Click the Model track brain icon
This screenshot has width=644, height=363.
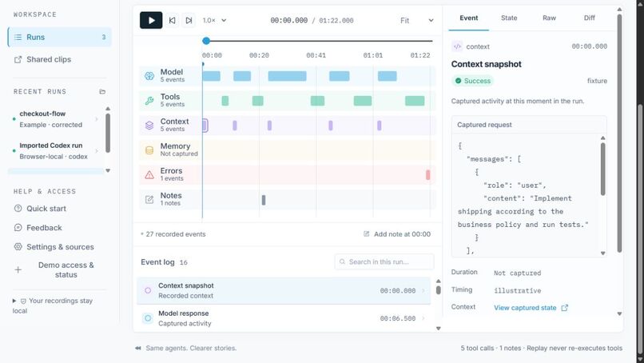(149, 76)
